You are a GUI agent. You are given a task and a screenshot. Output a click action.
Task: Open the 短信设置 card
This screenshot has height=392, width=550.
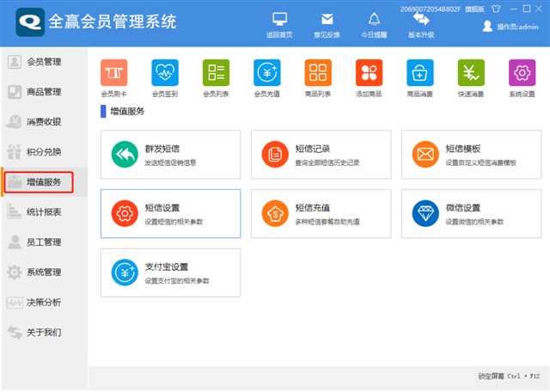pyautogui.click(x=171, y=214)
